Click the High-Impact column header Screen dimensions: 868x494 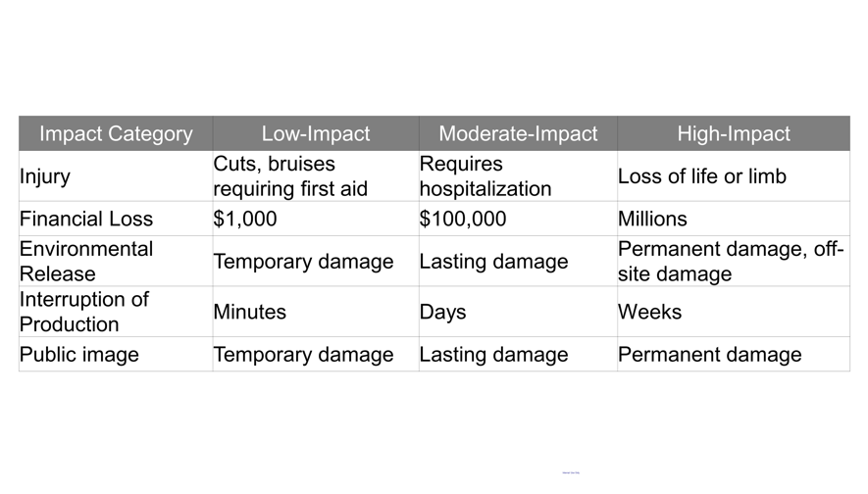click(733, 134)
